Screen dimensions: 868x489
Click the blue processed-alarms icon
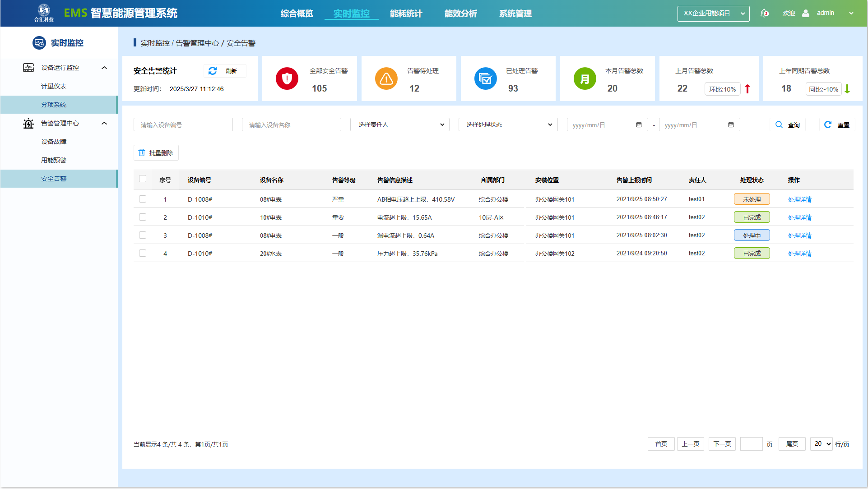tap(485, 79)
